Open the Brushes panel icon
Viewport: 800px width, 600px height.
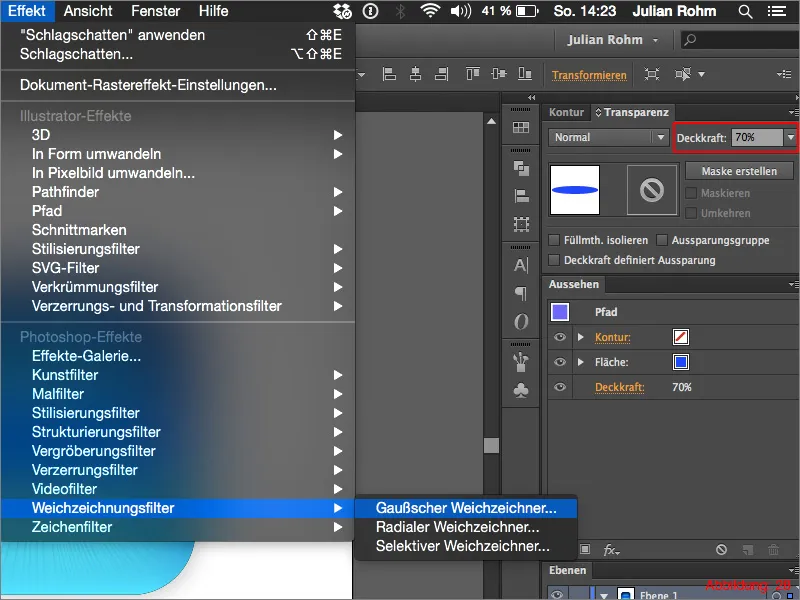coord(521,362)
